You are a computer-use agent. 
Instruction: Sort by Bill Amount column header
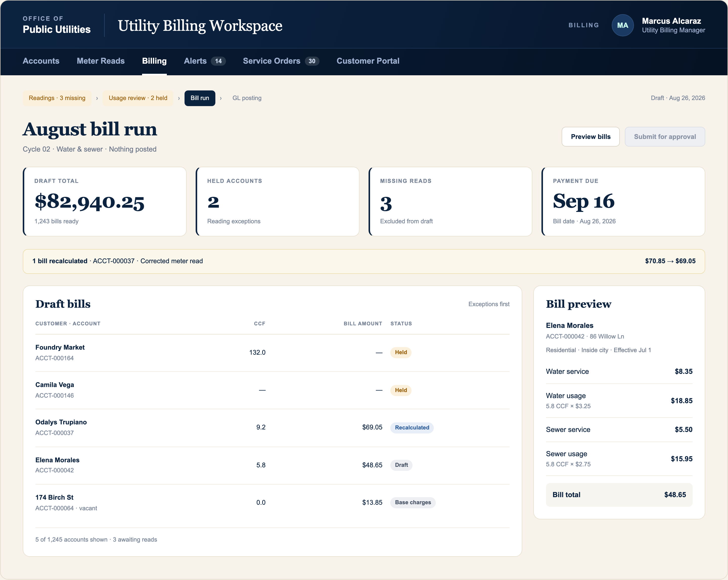(x=363, y=324)
